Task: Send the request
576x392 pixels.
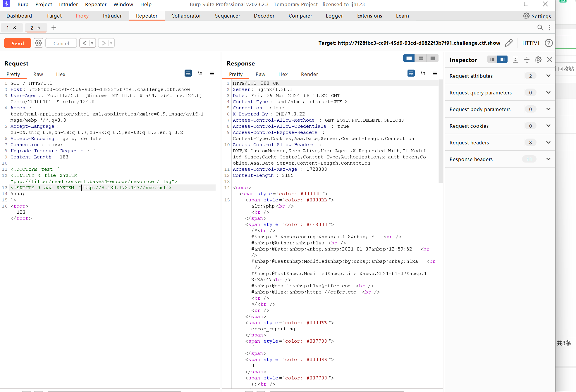Action: pos(18,43)
